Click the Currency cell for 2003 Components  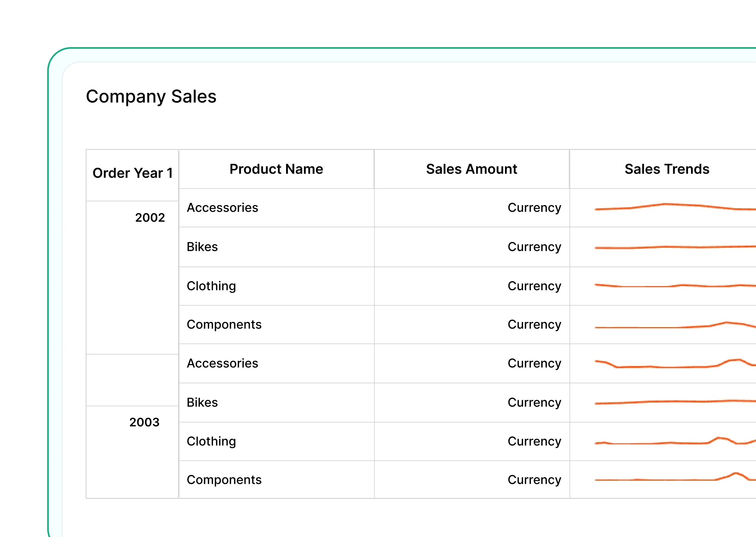534,480
